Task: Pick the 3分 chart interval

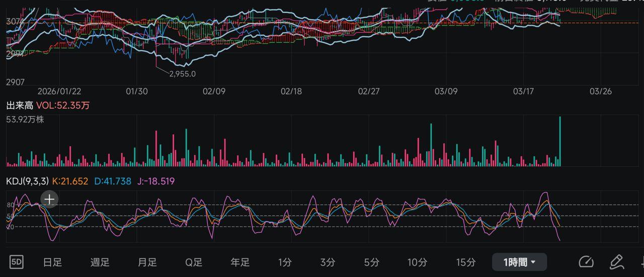Action: pyautogui.click(x=328, y=262)
